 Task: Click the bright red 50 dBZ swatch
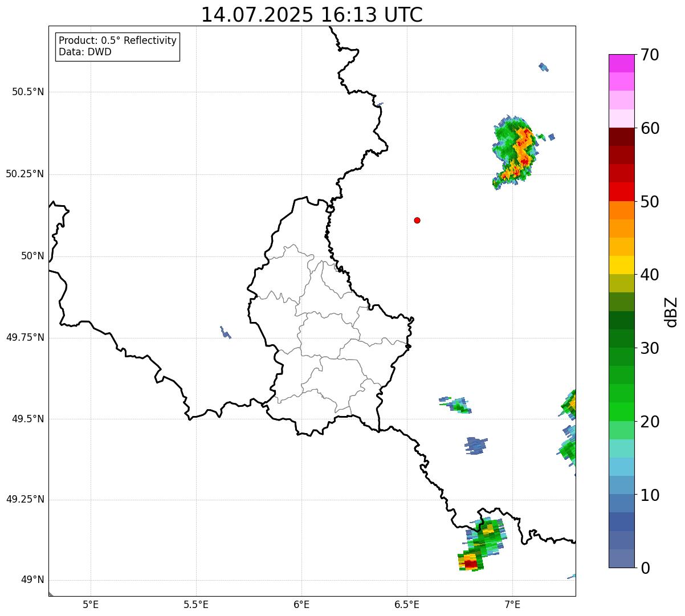tap(621, 191)
